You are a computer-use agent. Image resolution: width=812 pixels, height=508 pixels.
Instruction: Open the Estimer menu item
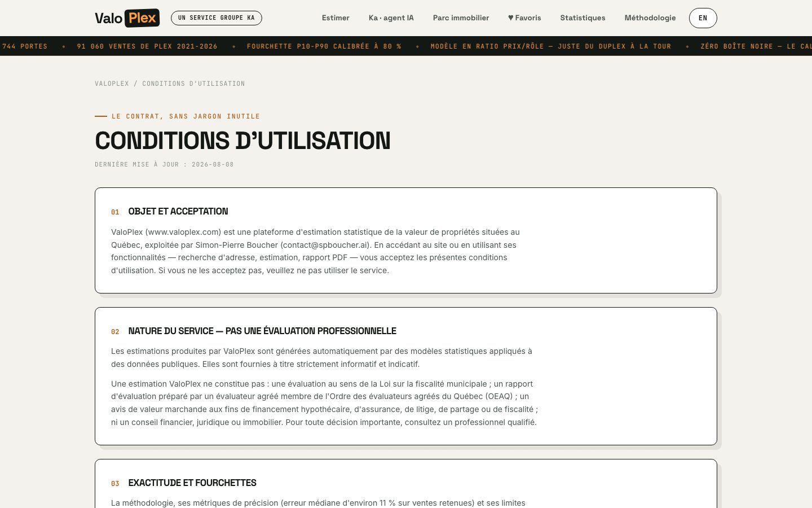[x=336, y=18]
